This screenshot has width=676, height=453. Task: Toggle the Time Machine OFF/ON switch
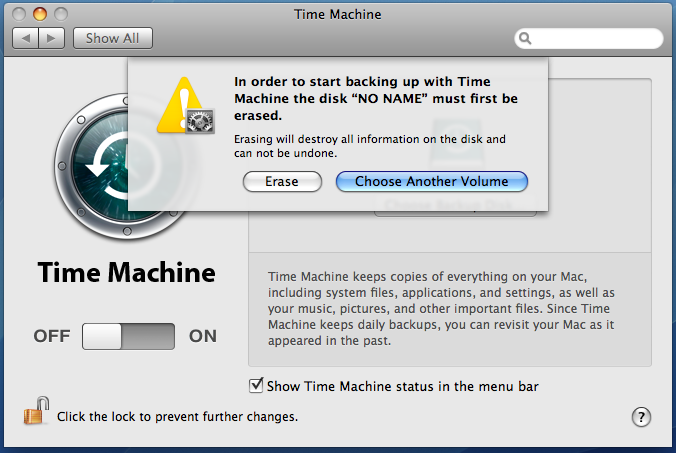128,336
